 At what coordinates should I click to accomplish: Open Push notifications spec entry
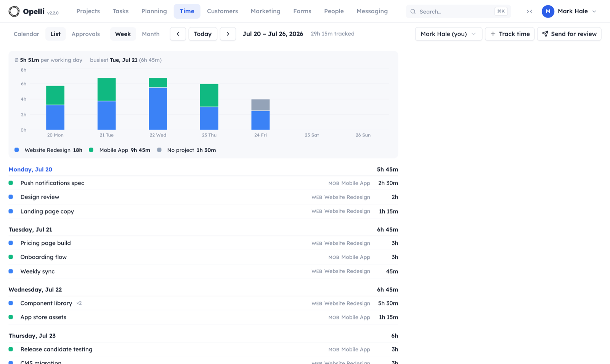click(203, 183)
